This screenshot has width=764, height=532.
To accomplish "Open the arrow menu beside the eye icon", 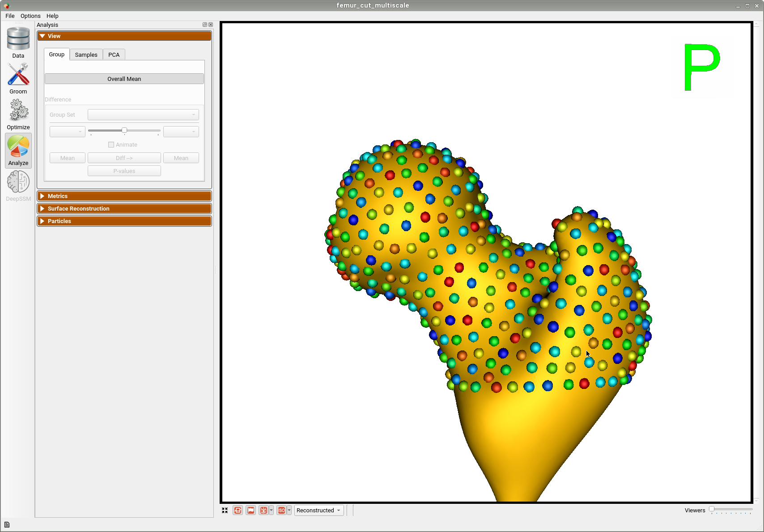I will 271,510.
